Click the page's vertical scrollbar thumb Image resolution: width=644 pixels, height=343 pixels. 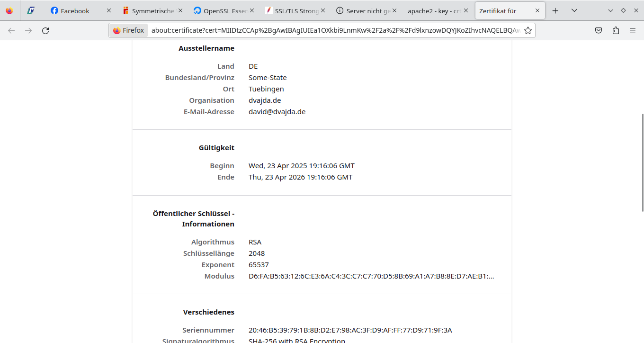[x=642, y=162]
